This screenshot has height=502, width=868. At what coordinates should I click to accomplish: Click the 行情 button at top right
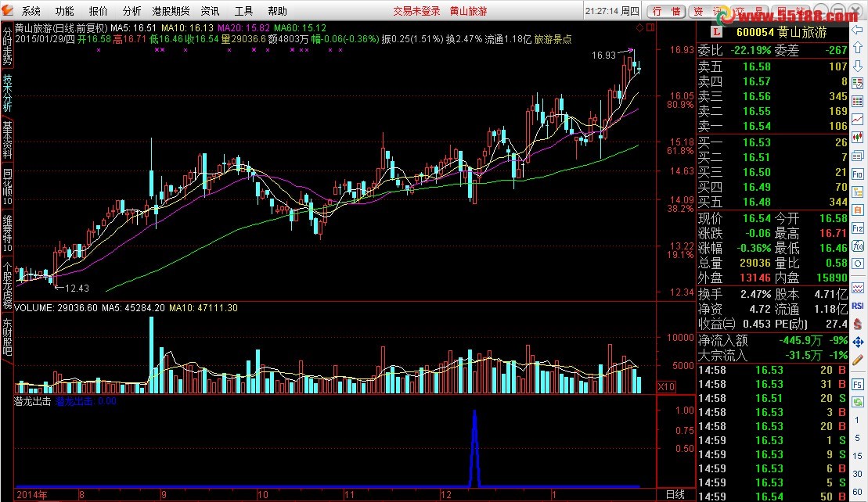coord(667,11)
